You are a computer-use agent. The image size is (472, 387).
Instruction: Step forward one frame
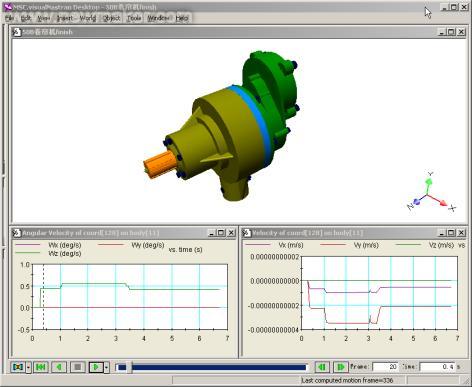click(340, 367)
